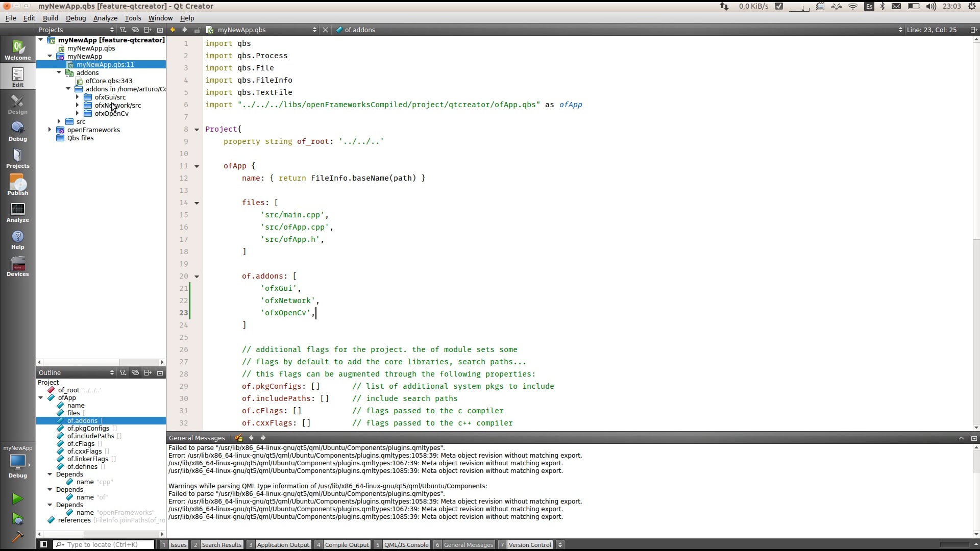Viewport: 980px width, 551px height.
Task: Toggle synchronize with editor in Projects panel
Action: coord(135,29)
